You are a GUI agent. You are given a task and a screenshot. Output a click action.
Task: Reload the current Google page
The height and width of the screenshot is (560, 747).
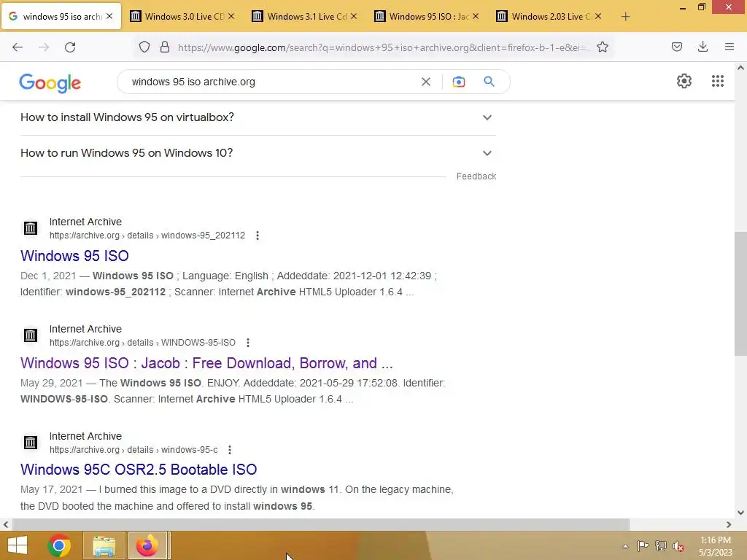click(70, 47)
